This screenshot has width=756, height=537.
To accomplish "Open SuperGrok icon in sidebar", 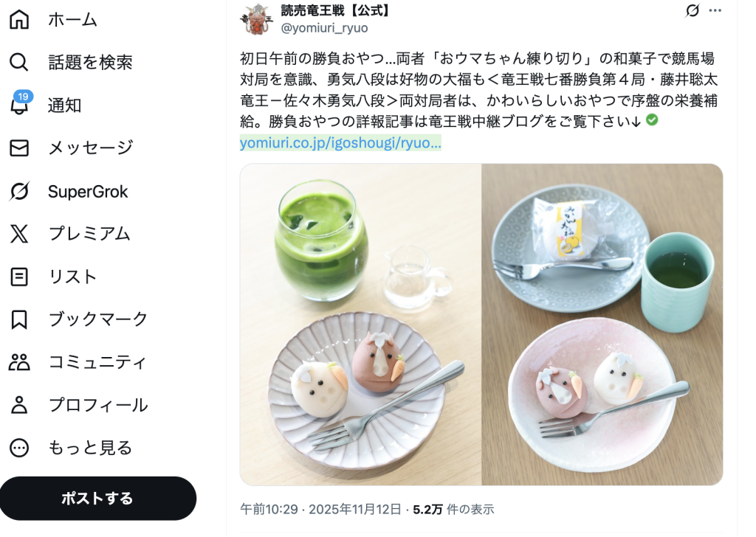I will coord(19,191).
